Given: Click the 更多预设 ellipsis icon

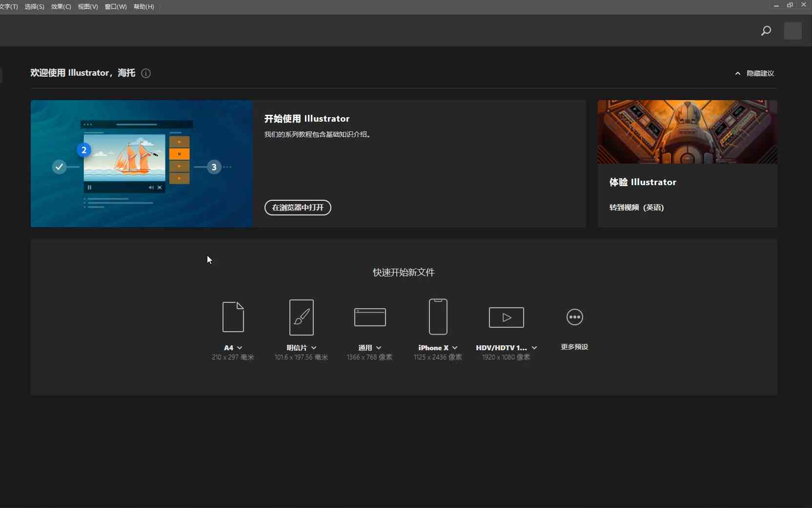Looking at the screenshot, I should [x=575, y=317].
